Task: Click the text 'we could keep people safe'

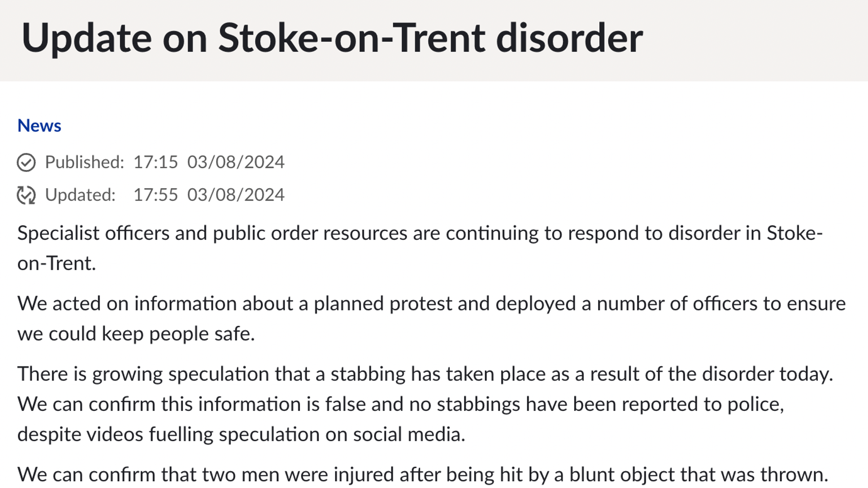Action: click(136, 334)
